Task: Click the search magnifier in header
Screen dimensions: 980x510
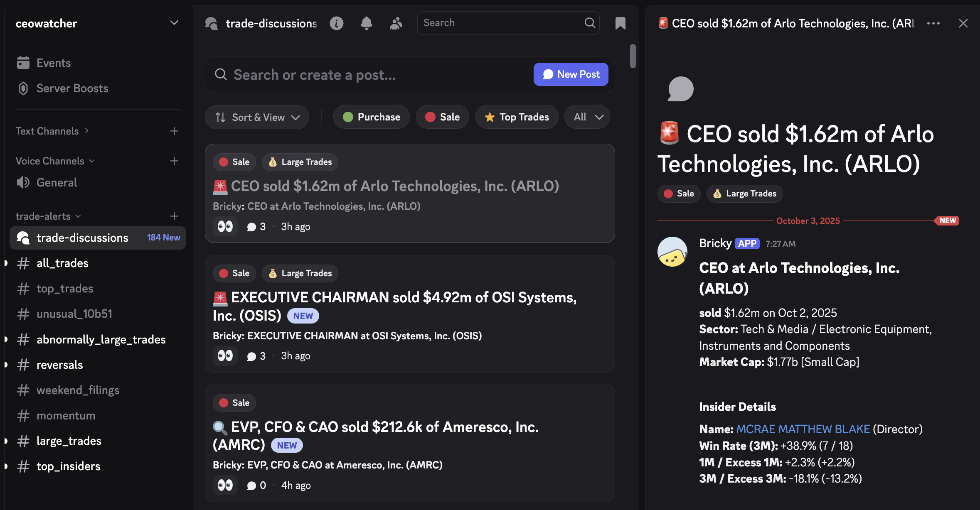Action: pyautogui.click(x=590, y=23)
